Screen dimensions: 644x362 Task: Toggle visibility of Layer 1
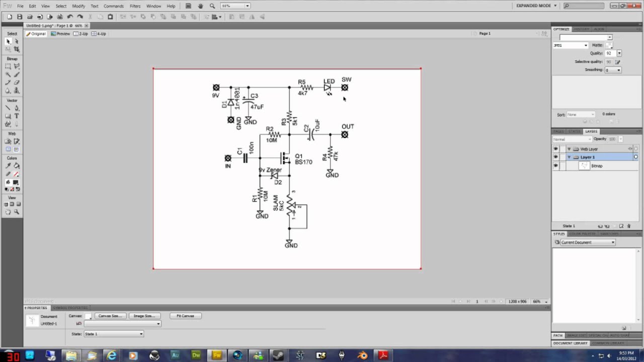(x=555, y=157)
